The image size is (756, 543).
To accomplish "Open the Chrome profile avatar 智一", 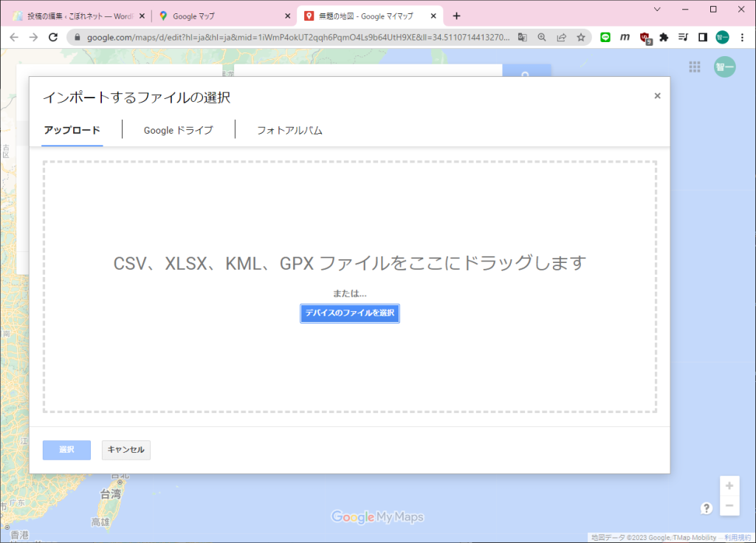I will tap(721, 37).
